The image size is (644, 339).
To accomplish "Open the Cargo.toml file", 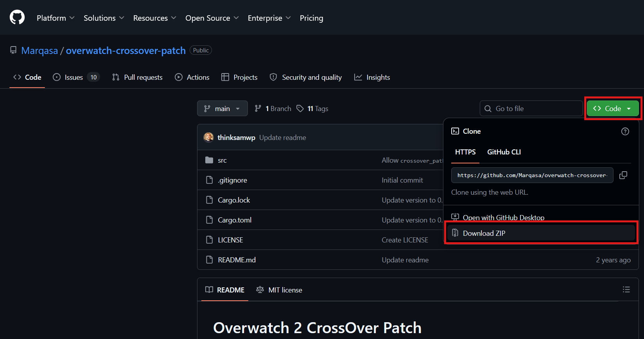I will (x=235, y=220).
